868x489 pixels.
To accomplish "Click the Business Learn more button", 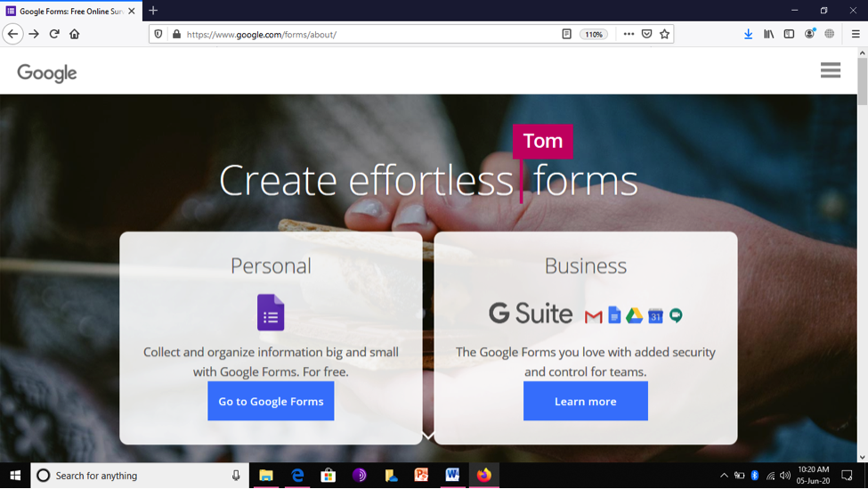I will click(x=586, y=401).
